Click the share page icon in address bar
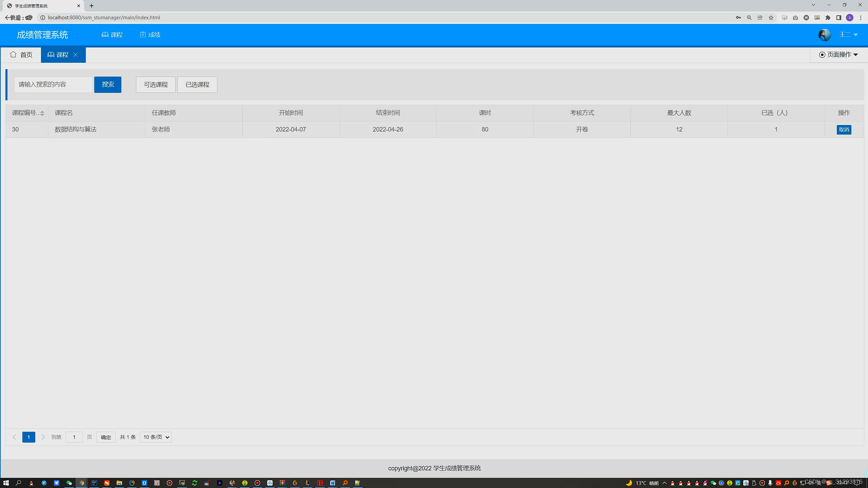The image size is (868, 488). [760, 18]
